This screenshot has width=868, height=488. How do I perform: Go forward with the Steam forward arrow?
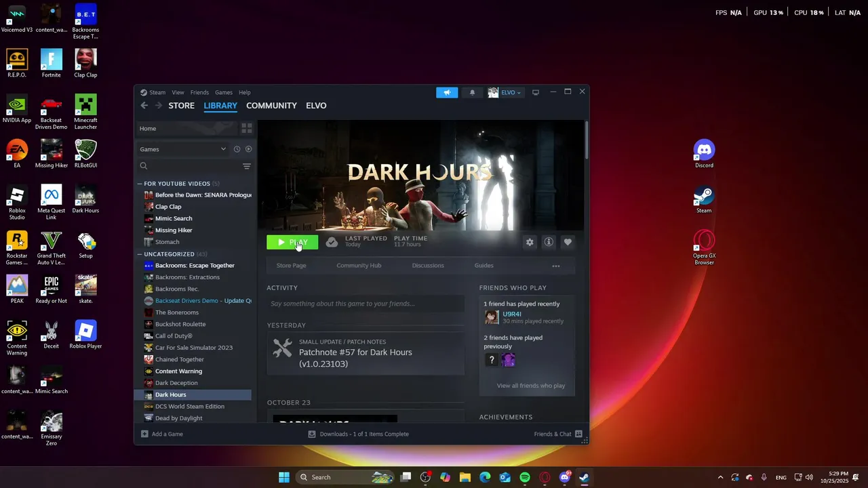pyautogui.click(x=159, y=106)
